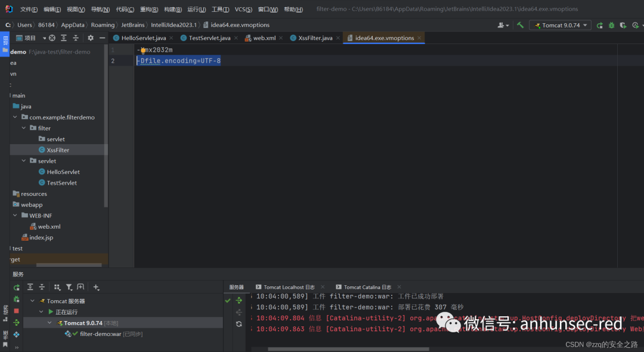Open project panel settings gear
Viewport: 644px width, 352px height.
tap(91, 38)
